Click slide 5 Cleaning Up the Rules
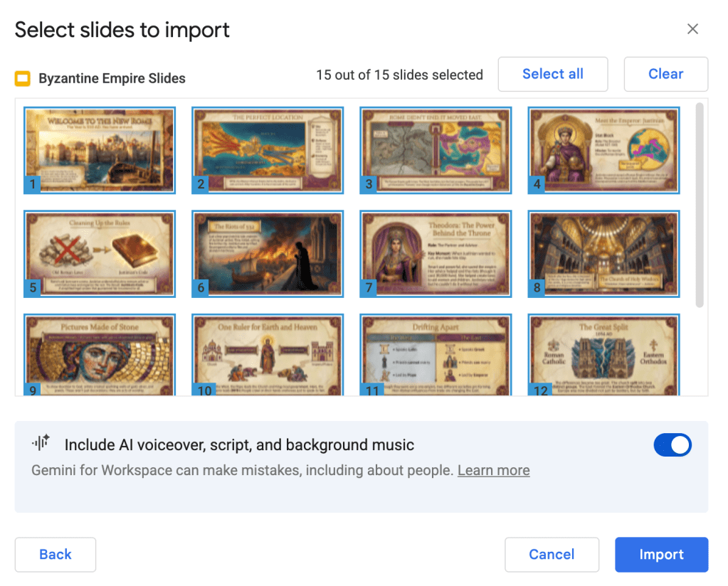The image size is (728, 586). pos(100,253)
